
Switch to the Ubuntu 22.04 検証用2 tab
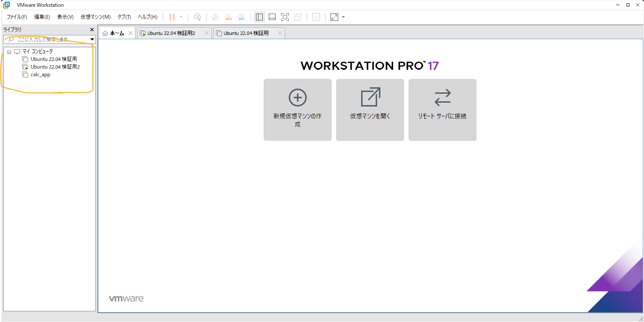[172, 33]
